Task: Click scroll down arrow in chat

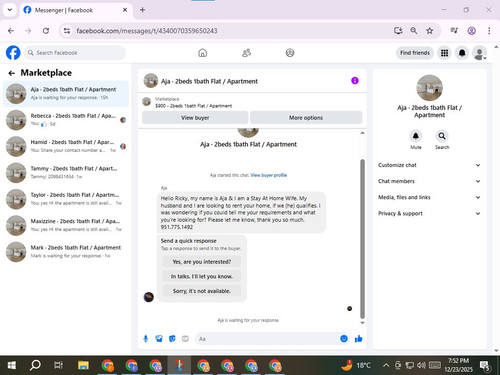Action: point(362,323)
